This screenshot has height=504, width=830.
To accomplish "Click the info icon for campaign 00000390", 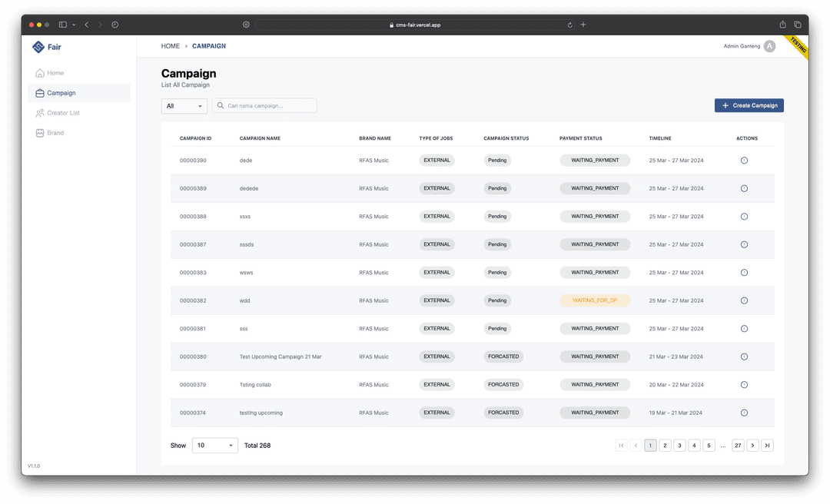I will point(744,161).
